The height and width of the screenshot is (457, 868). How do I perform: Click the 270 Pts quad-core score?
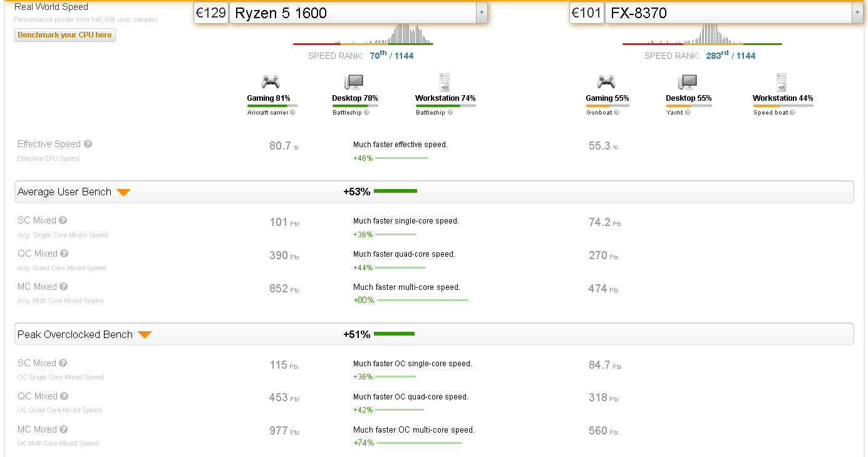[604, 255]
